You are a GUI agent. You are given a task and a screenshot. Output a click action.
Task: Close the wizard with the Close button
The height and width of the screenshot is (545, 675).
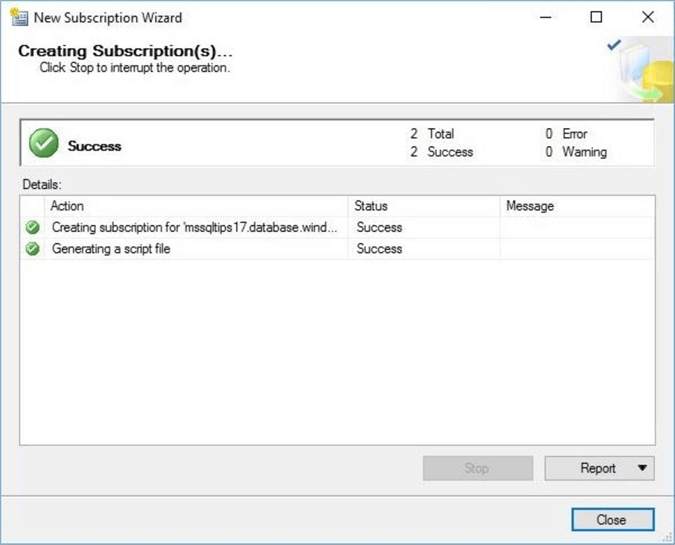(613, 520)
